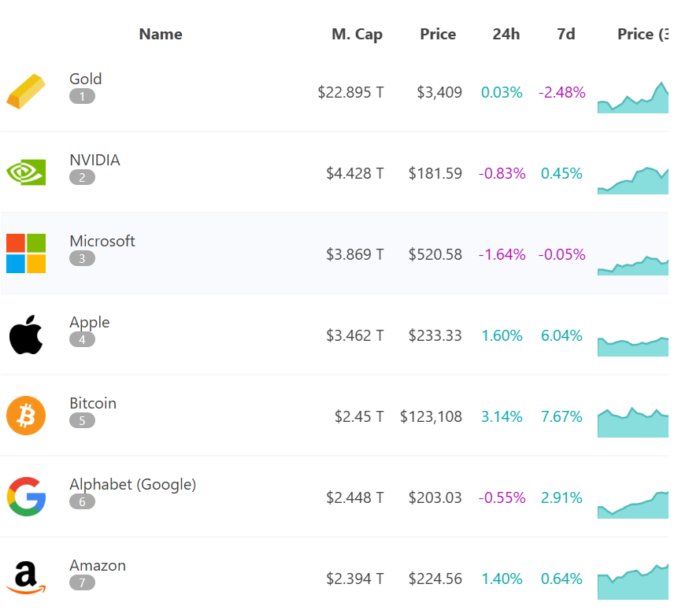Click NVIDIA's 24h change -0.83%
The width and height of the screenshot is (700, 610).
pos(502,174)
